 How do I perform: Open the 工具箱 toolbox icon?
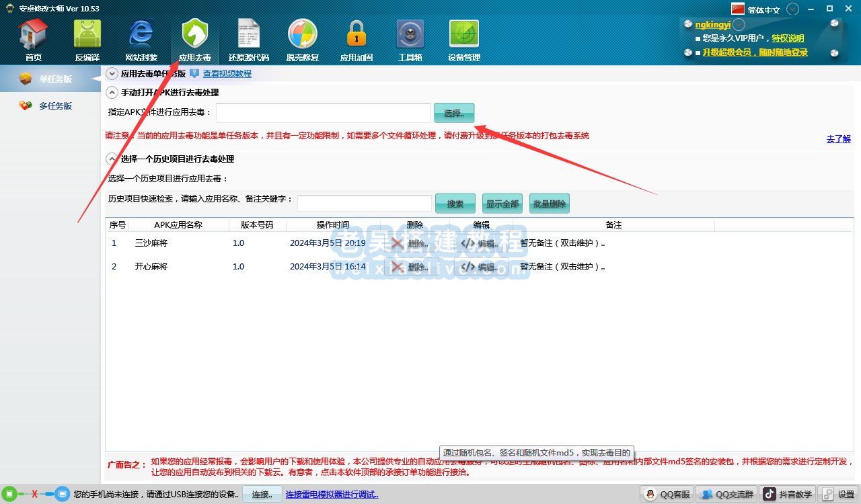tap(410, 40)
